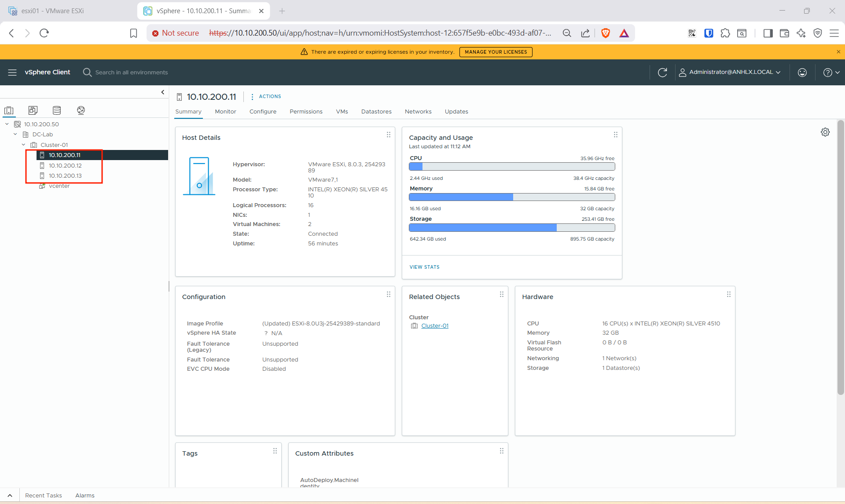Click the vSphere HA State help icon
845x504 pixels.
point(266,333)
